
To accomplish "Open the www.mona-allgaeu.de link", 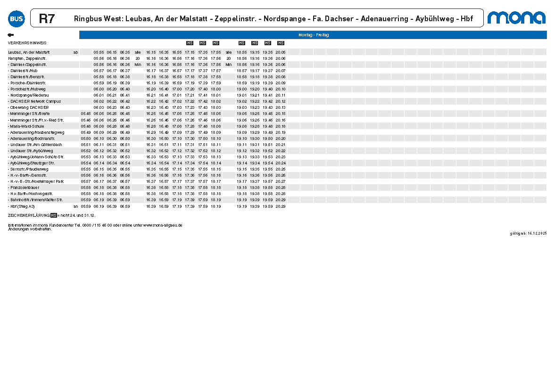I will [162, 225].
